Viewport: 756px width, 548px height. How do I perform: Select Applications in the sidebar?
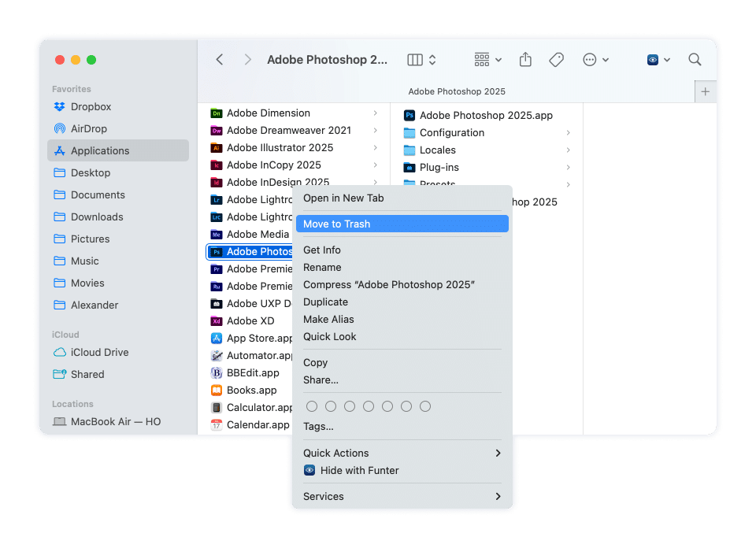click(118, 150)
